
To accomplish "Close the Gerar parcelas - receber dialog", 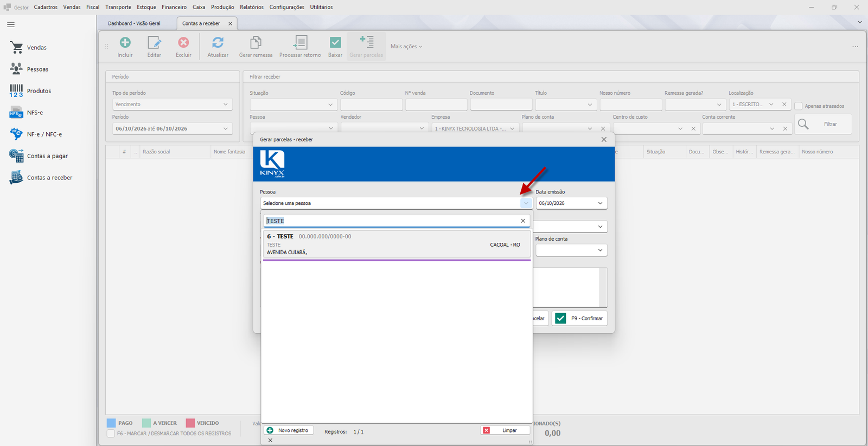I will click(604, 139).
